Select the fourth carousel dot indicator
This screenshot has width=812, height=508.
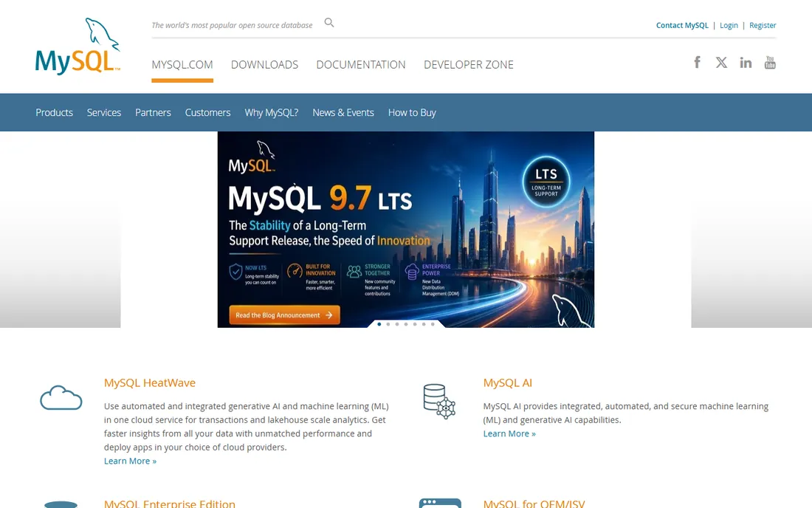(406, 324)
